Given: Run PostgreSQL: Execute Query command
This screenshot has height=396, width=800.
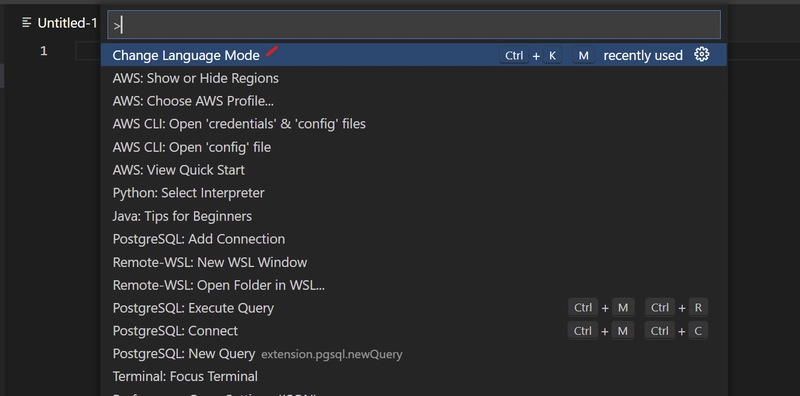Looking at the screenshot, I should (x=414, y=308).
